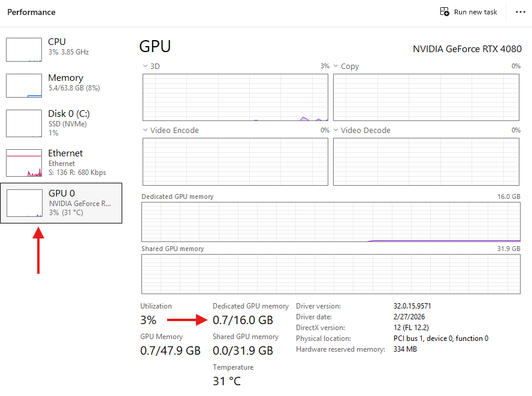
Task: Select the CPU entry label
Action: [57, 42]
